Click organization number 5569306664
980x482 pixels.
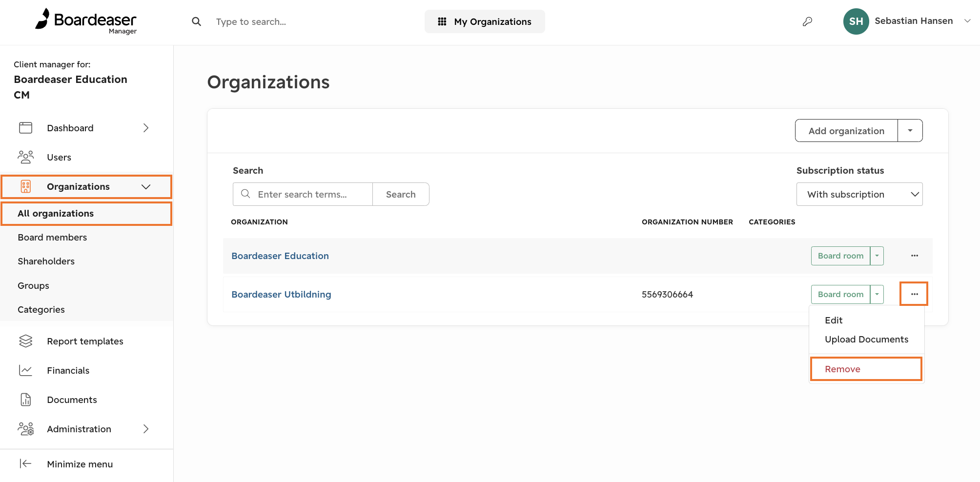(x=667, y=294)
